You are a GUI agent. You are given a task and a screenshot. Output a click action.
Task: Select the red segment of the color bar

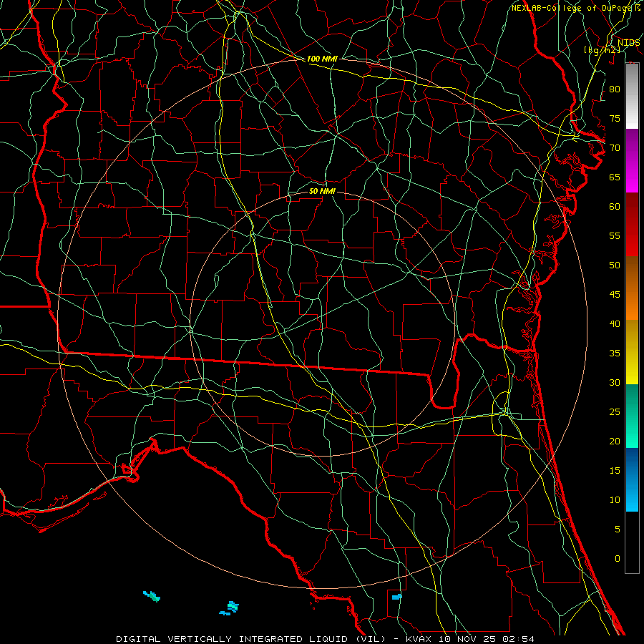coord(632,224)
